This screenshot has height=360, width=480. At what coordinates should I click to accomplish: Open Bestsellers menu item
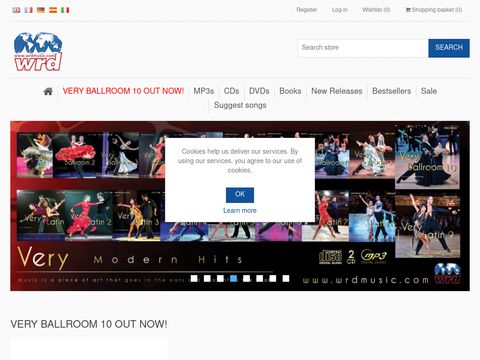[x=392, y=91]
